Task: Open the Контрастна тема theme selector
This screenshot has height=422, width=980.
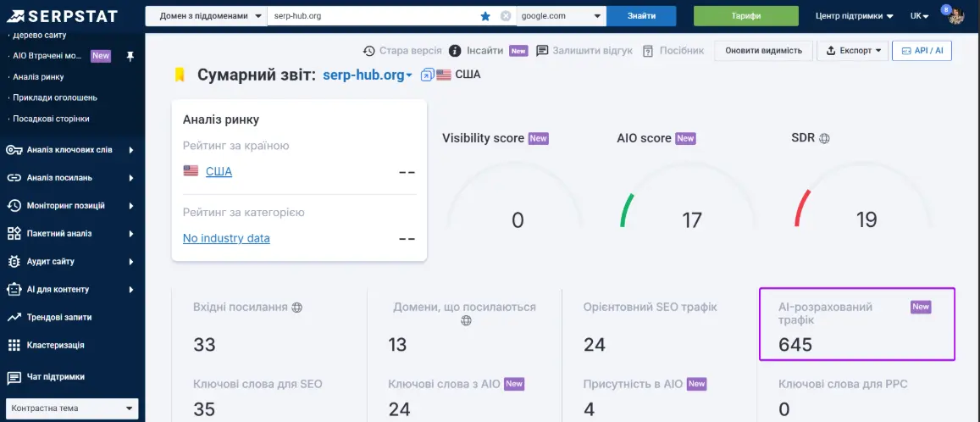Action: pyautogui.click(x=72, y=409)
